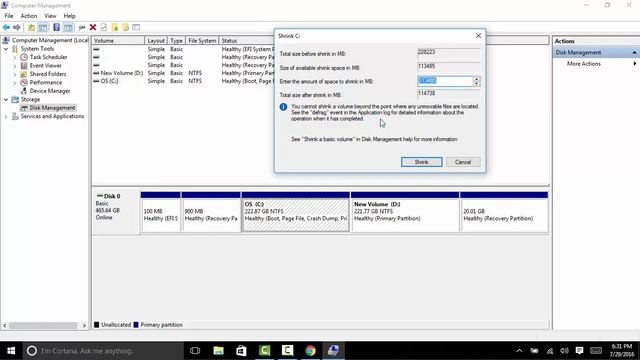
Task: Open File Explorer from the taskbar
Action: pos(218,351)
